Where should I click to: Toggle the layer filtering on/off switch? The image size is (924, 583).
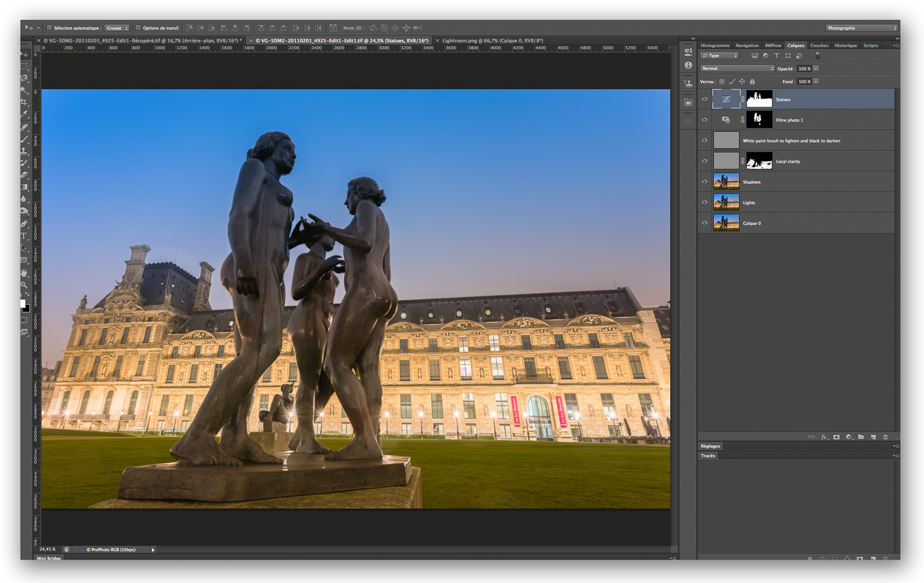[x=817, y=55]
